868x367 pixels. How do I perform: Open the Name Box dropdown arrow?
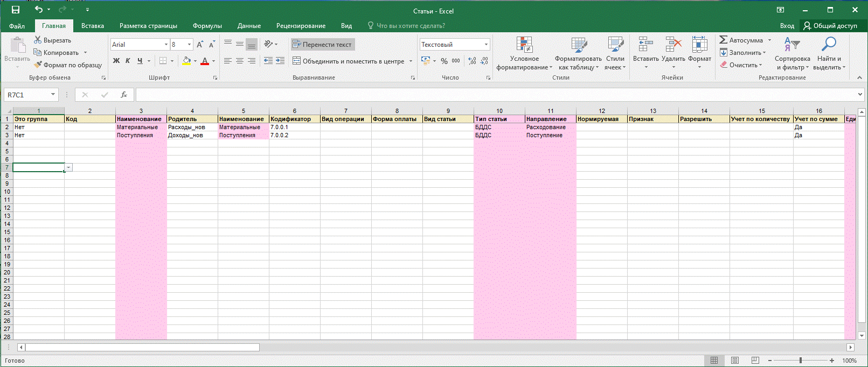pos(53,95)
